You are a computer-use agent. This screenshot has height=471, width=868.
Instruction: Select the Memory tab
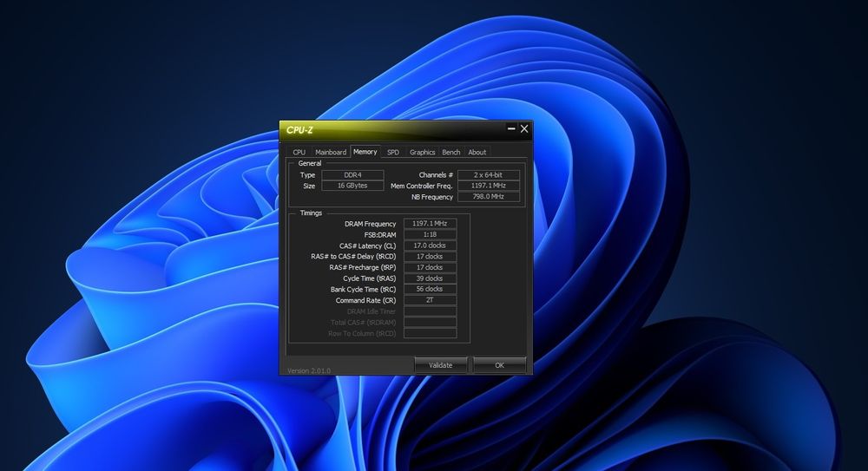click(x=365, y=152)
